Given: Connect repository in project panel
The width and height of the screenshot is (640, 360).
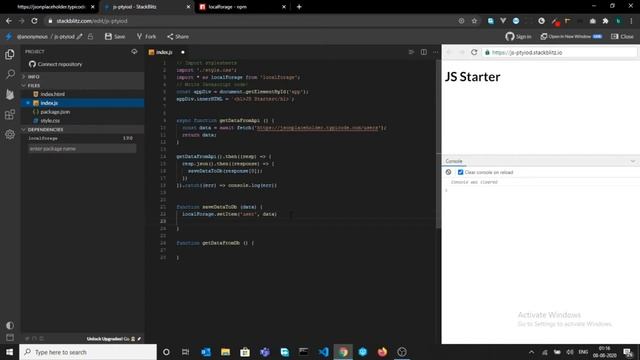Looking at the screenshot, I should click(56, 64).
